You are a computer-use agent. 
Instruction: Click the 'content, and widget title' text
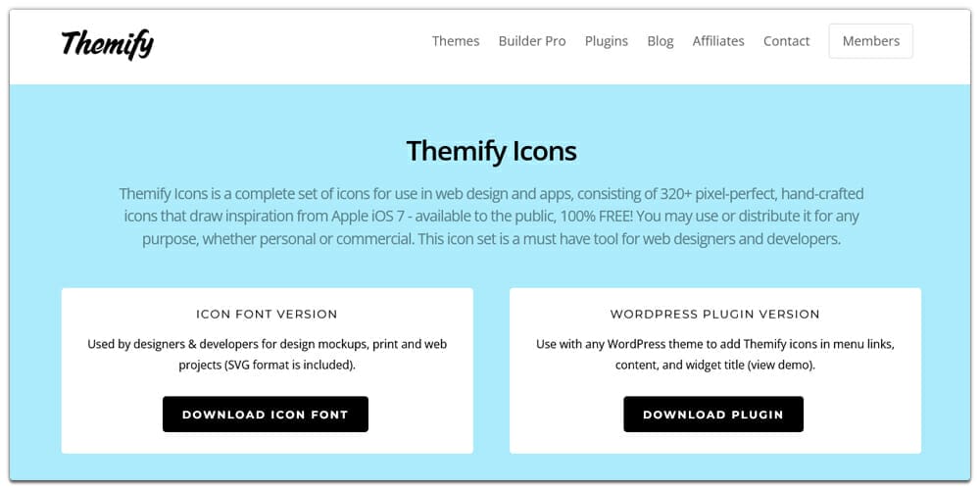click(x=680, y=365)
